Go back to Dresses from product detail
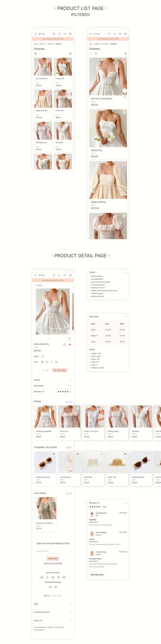The height and width of the screenshot is (644, 161). click(x=38, y=285)
